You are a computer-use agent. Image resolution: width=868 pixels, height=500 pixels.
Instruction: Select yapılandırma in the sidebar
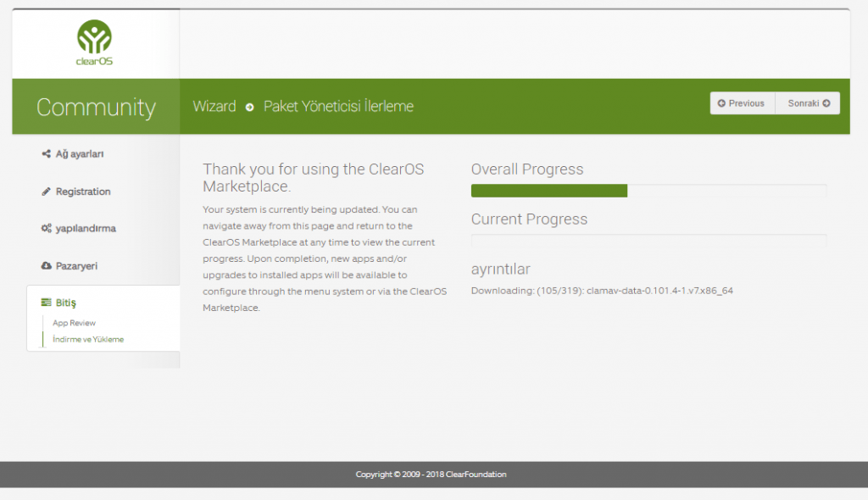coord(86,229)
